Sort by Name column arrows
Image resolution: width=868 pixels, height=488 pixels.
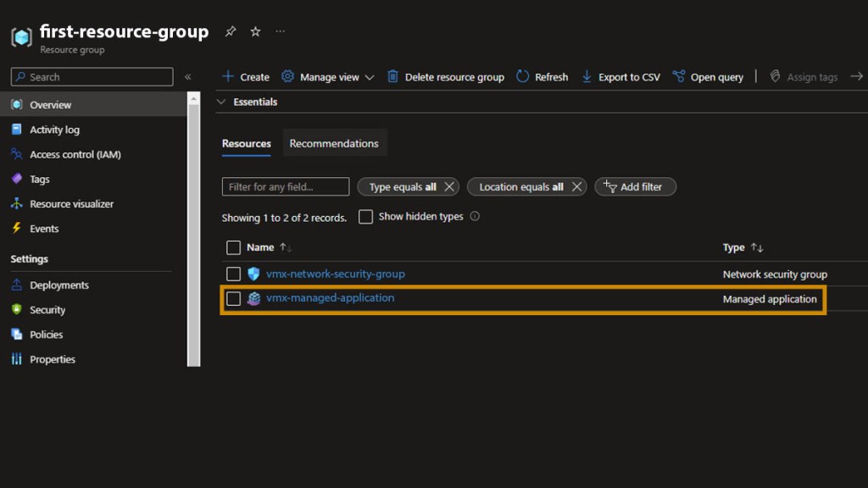point(285,247)
